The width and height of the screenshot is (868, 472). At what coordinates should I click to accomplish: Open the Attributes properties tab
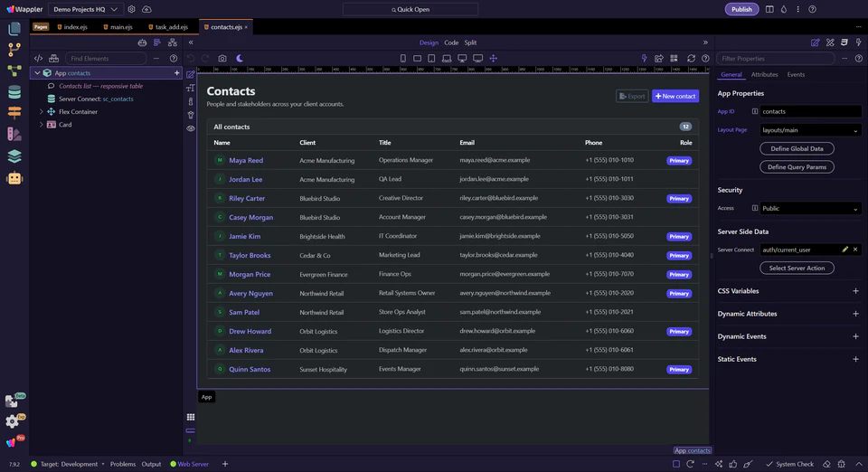pyautogui.click(x=765, y=75)
